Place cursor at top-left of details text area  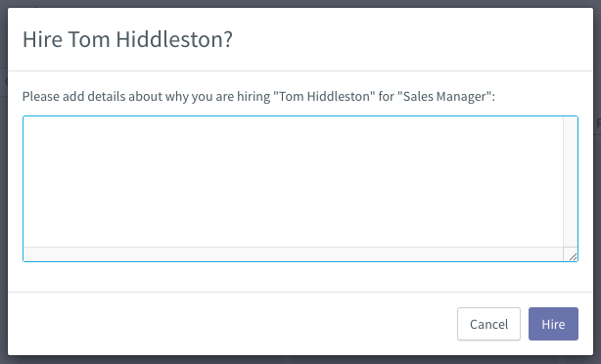[27, 122]
